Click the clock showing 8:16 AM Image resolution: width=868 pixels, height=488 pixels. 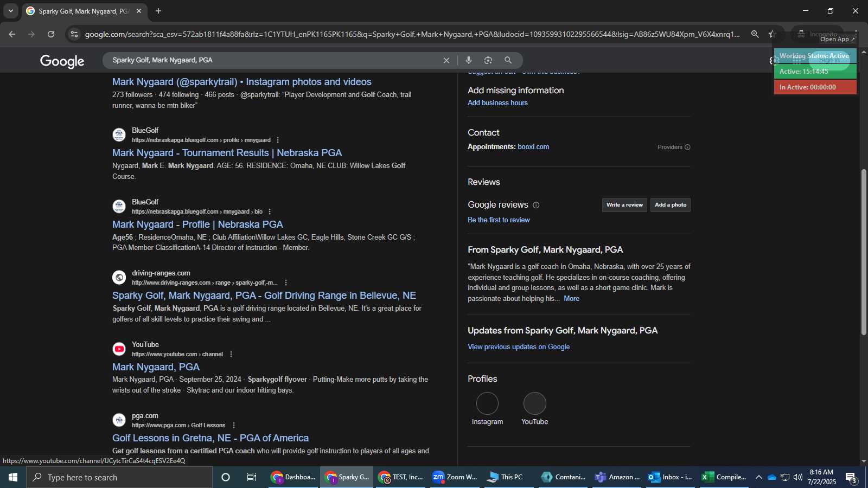821,477
